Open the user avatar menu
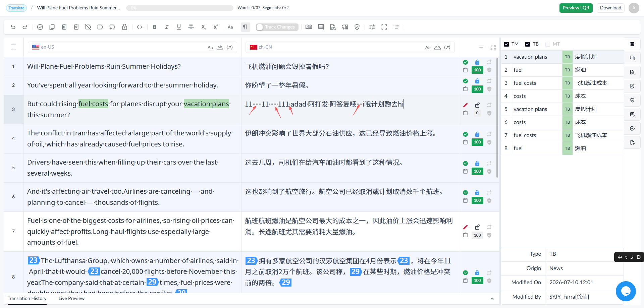644x308 pixels. (634, 8)
